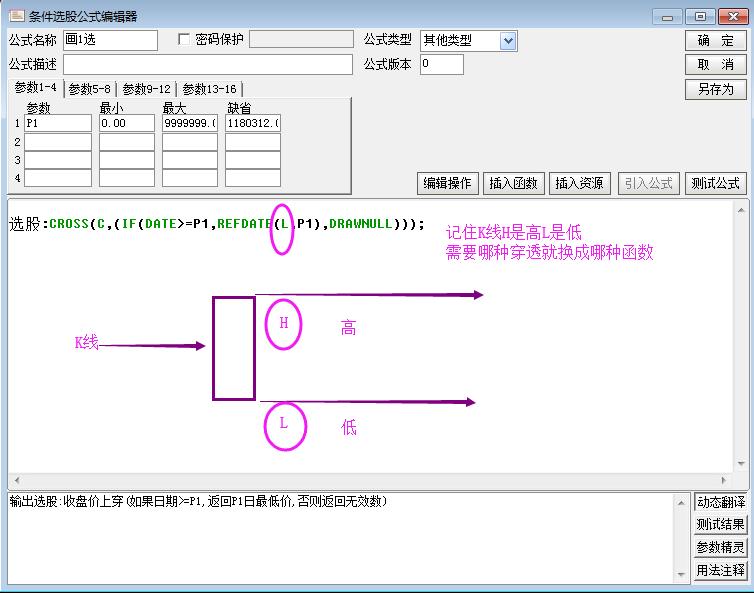Focus the 公式描述 input field

[208, 64]
